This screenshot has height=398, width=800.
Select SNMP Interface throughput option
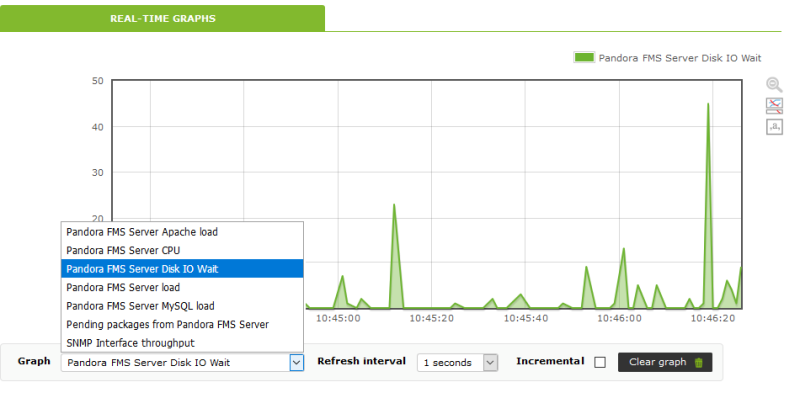[182, 342]
